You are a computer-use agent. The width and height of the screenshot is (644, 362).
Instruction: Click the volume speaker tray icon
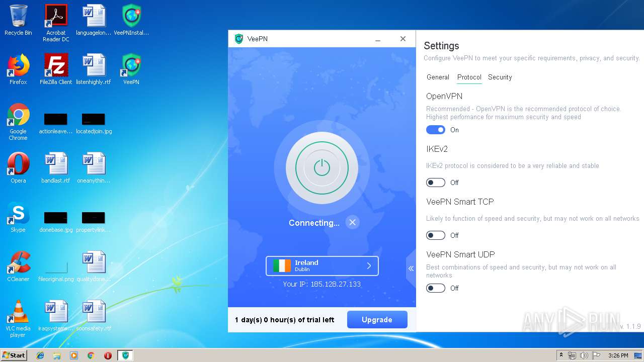tap(584, 355)
